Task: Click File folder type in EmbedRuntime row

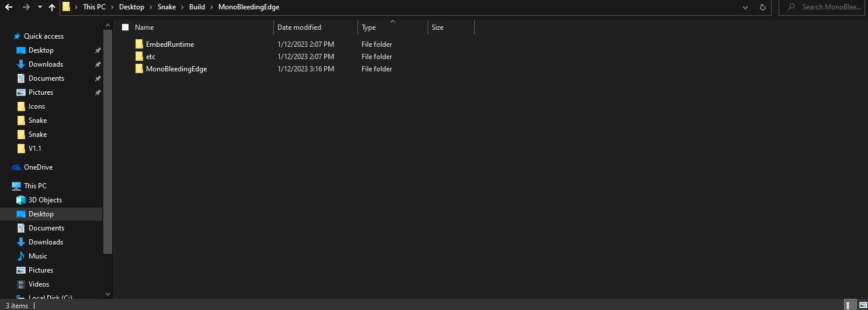Action: point(377,44)
